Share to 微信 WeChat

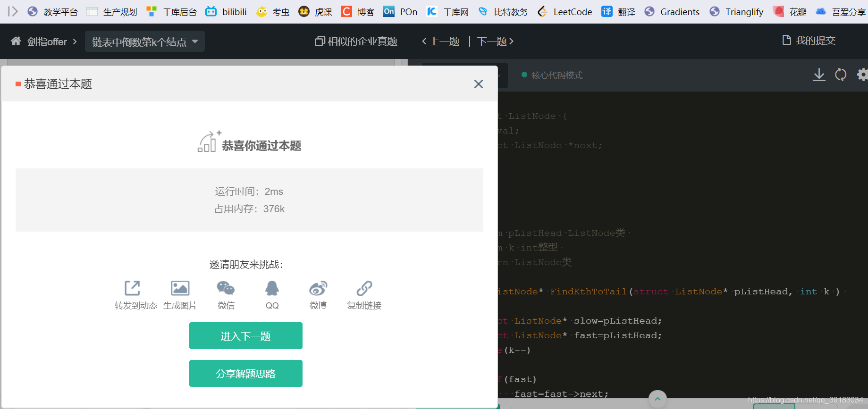(226, 288)
